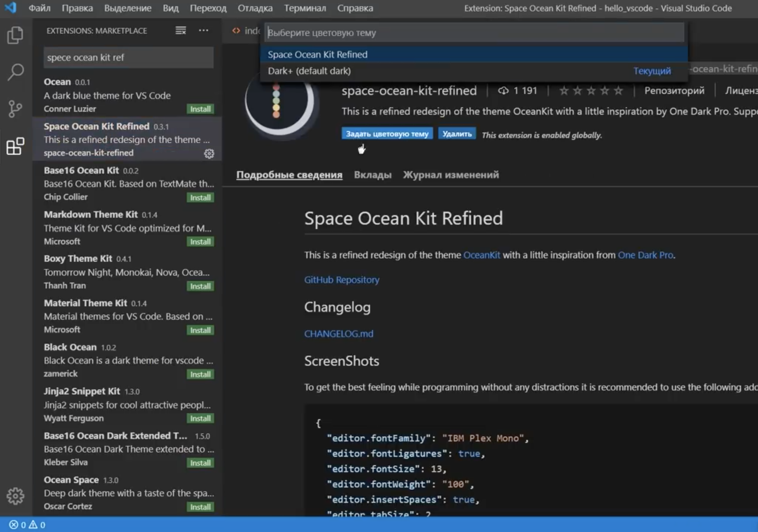Screen dimensions: 758x532
Task: Install the Base16 Ocean Kit extension
Action: click(200, 198)
